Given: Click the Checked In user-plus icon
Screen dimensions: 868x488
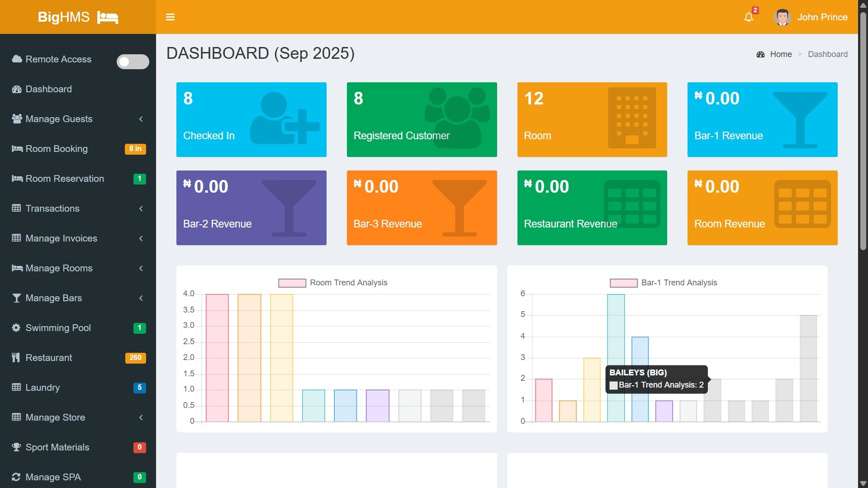Looking at the screenshot, I should 284,119.
